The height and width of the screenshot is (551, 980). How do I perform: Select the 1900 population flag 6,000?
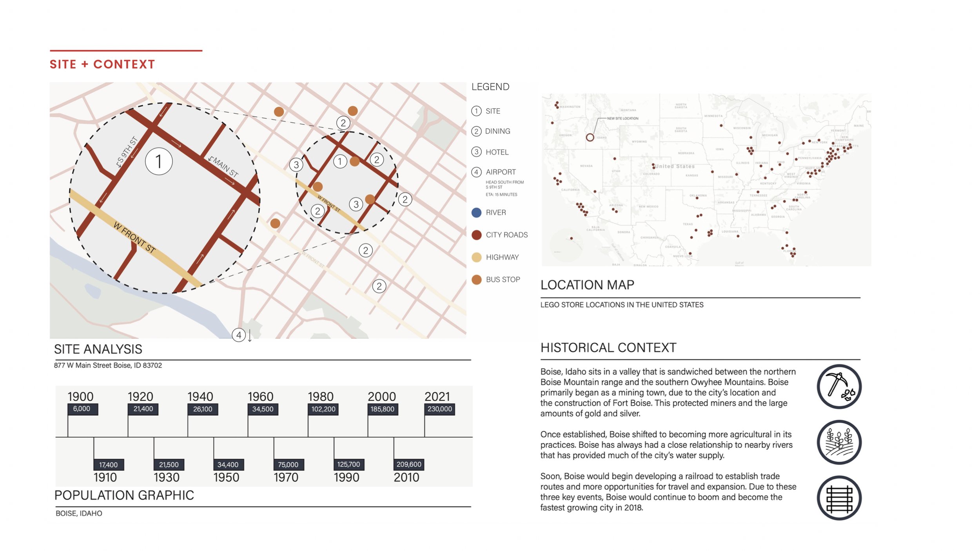(x=82, y=409)
